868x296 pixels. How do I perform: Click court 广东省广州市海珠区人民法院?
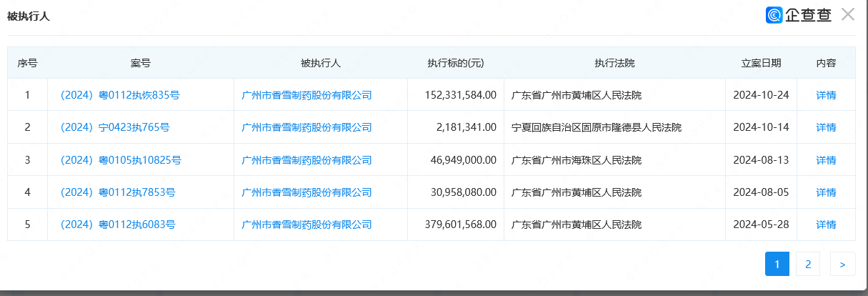click(x=577, y=160)
